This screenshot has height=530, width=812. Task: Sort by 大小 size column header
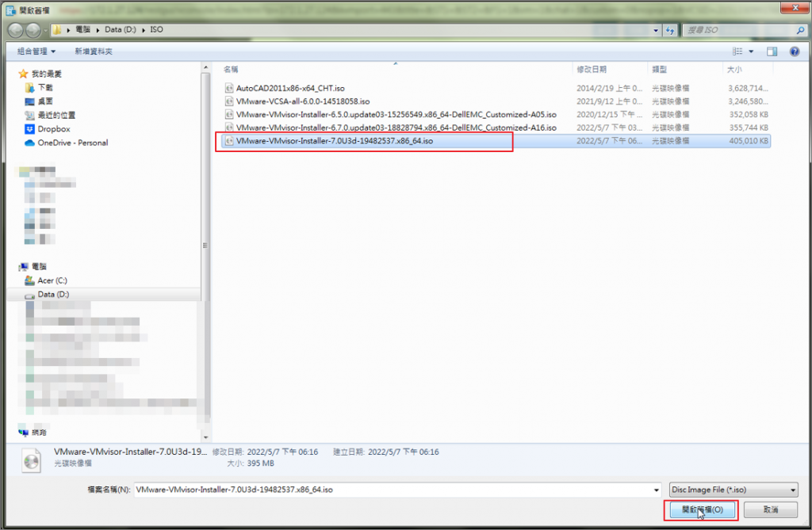tap(734, 70)
